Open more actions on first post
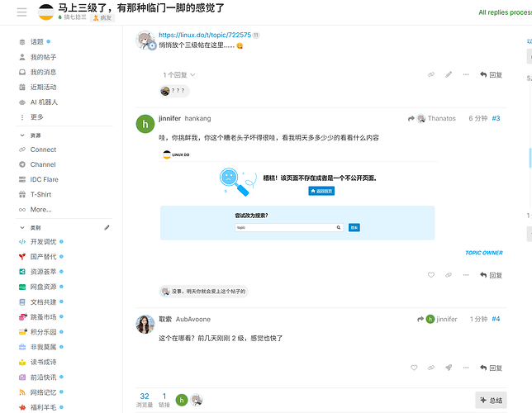The image size is (532, 413). tap(466, 74)
